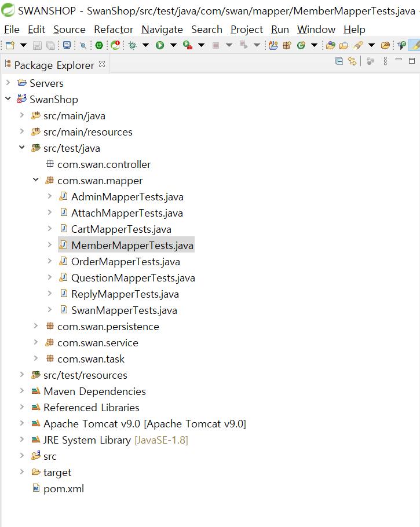Toggle the speech-bubble annotation icon before highlighter

click(x=401, y=45)
